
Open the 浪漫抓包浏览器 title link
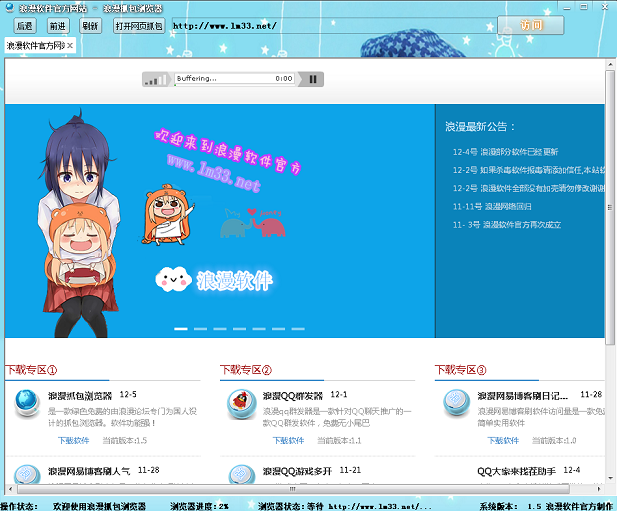pos(80,395)
